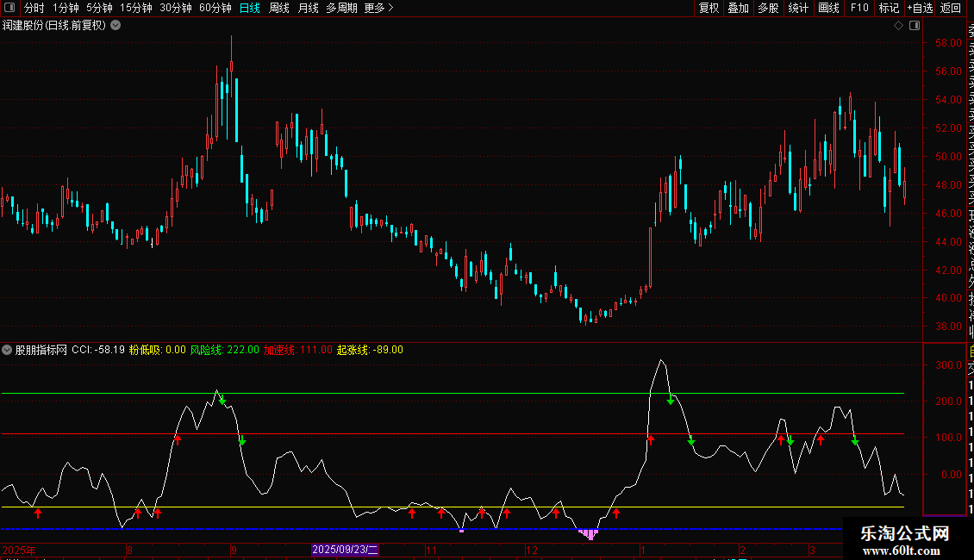Image resolution: width=974 pixels, height=560 pixels.
Task: Click the 标记 mark button
Action: (888, 8)
